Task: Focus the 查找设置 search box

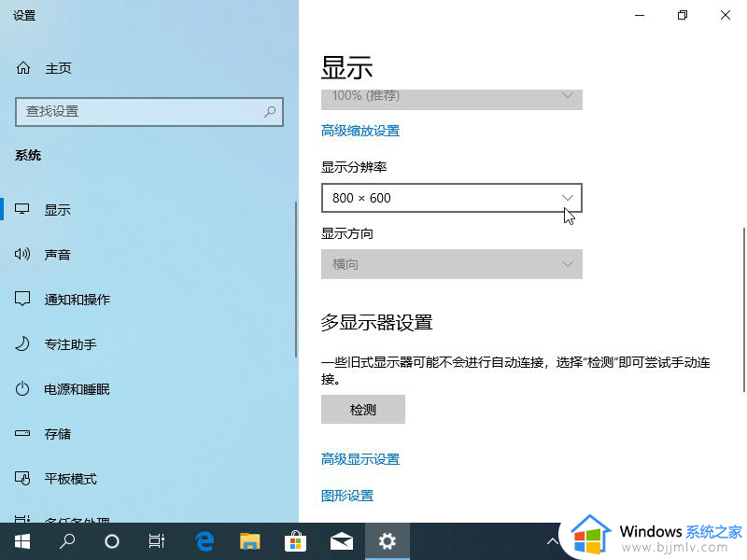Action: coord(149,112)
